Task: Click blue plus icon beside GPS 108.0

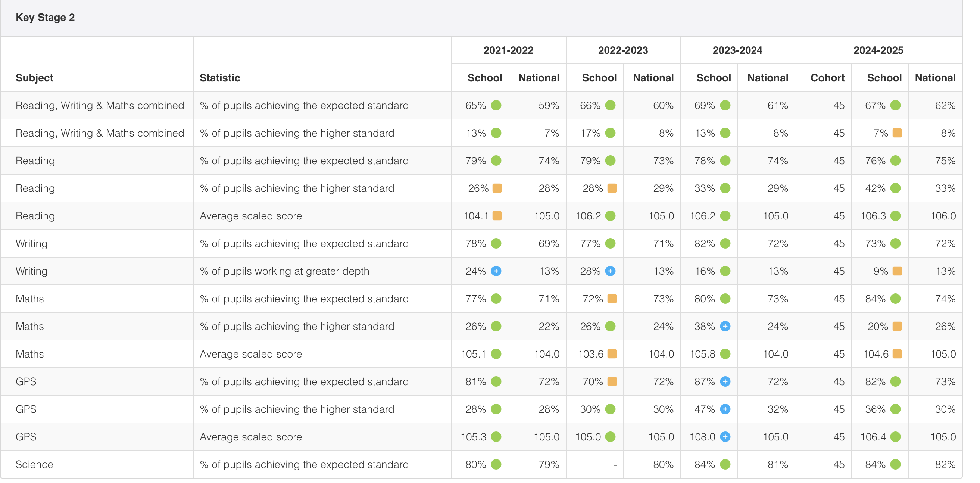Action: [x=725, y=437]
